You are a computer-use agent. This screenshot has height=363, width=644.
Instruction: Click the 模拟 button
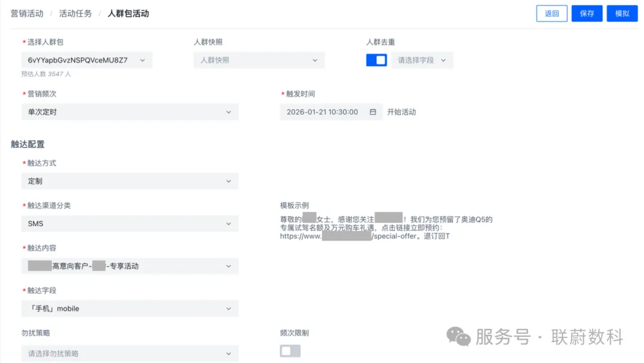[622, 13]
